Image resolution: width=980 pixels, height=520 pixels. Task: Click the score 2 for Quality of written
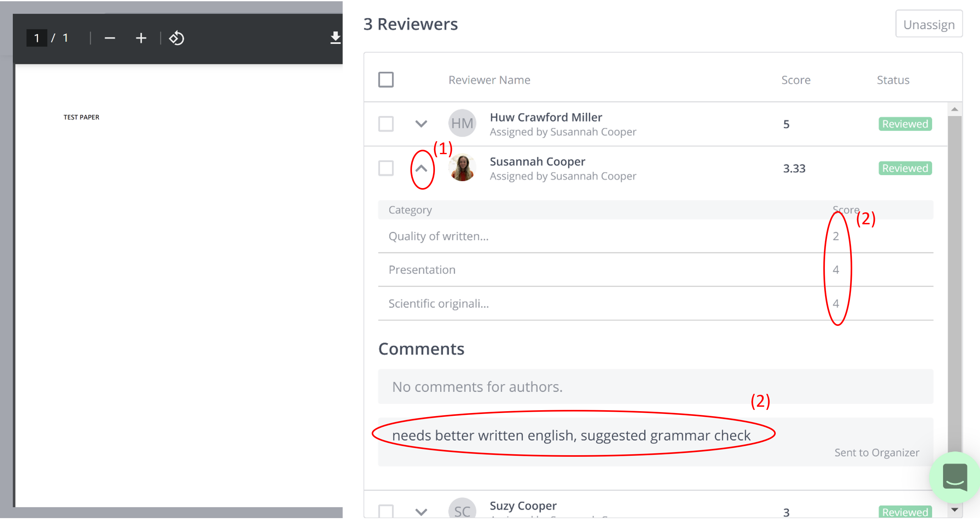tap(836, 236)
